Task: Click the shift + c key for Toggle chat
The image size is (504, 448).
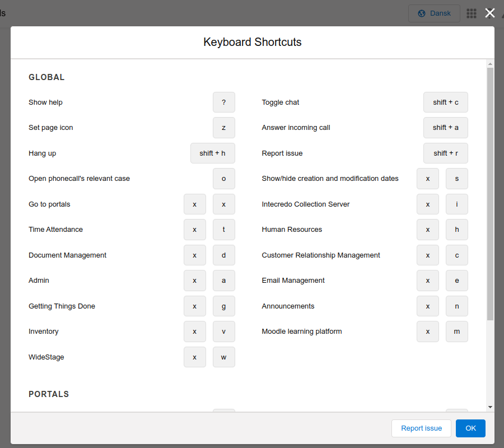Action: coord(446,102)
